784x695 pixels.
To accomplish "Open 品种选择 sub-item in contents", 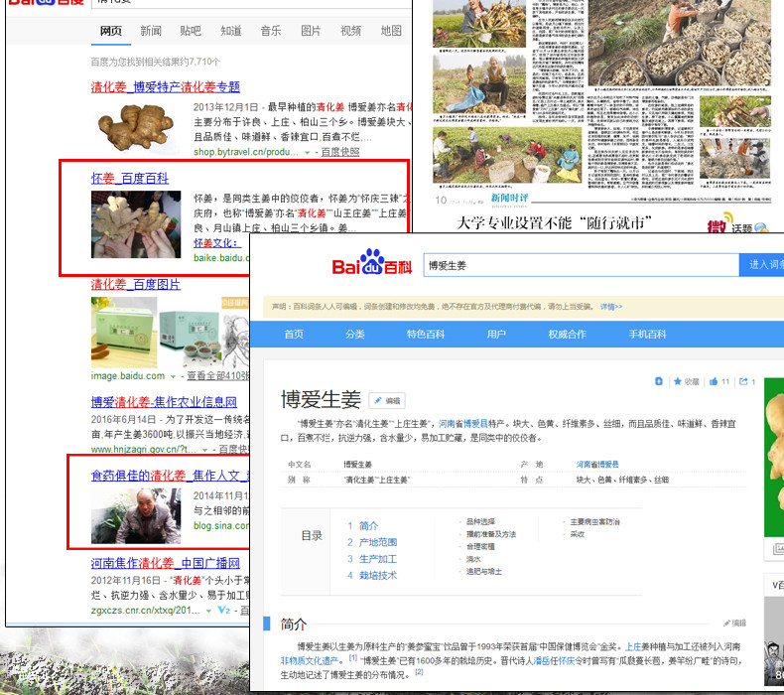I will (x=480, y=521).
